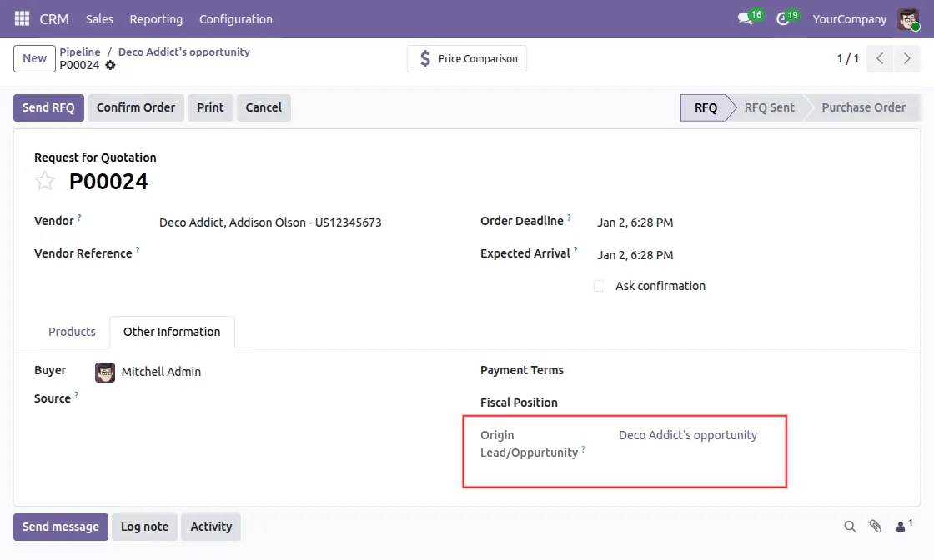The width and height of the screenshot is (934, 560).
Task: Go to the previous record arrow
Action: click(880, 58)
